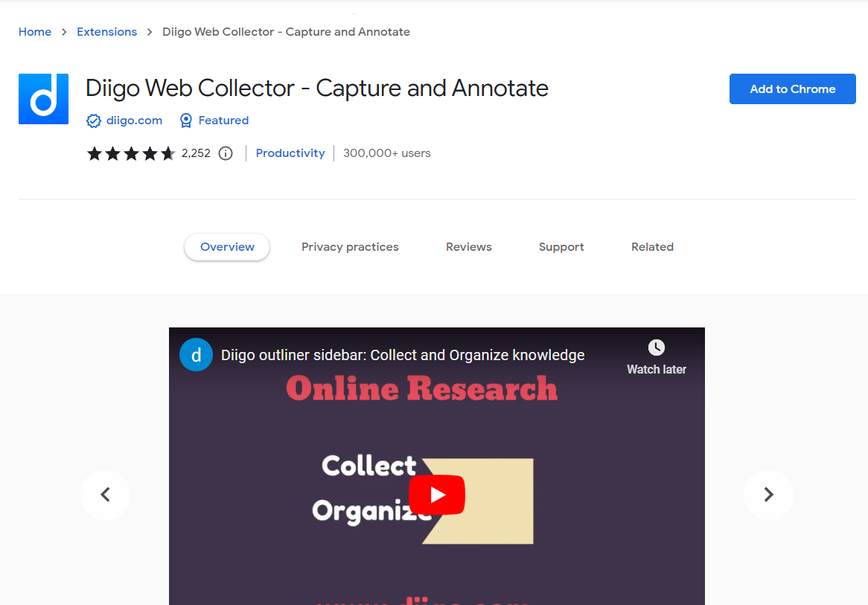868x605 pixels.
Task: Play the Diigo outliner sidebar video
Action: [x=437, y=494]
